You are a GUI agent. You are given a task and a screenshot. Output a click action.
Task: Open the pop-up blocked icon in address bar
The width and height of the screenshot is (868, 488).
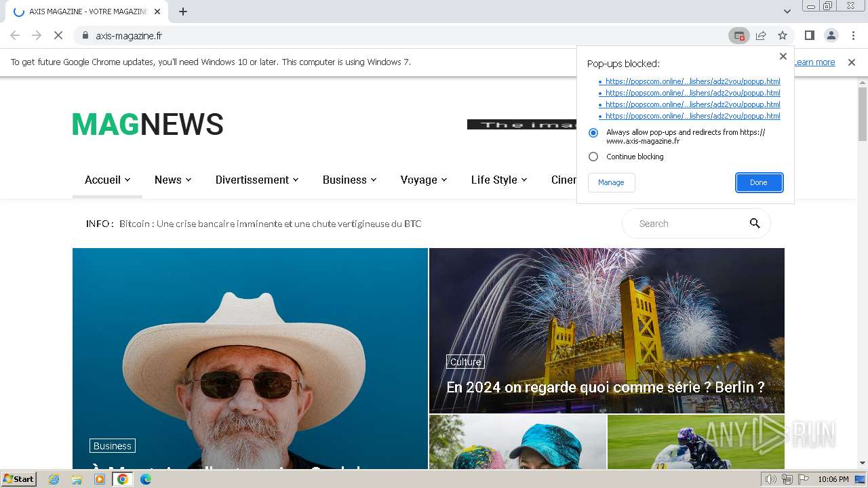pos(738,35)
